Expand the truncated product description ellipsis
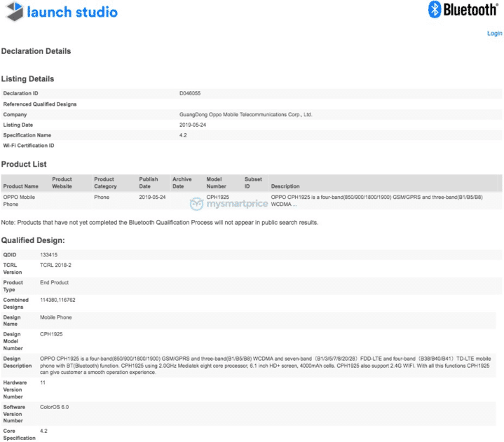Image resolution: width=504 pixels, height=442 pixels. pyautogui.click(x=294, y=205)
